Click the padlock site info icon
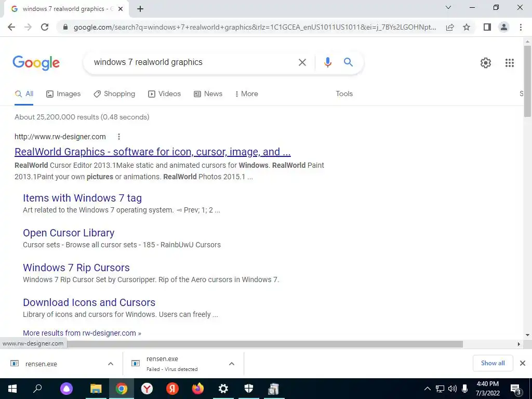The height and width of the screenshot is (399, 532). click(x=66, y=27)
